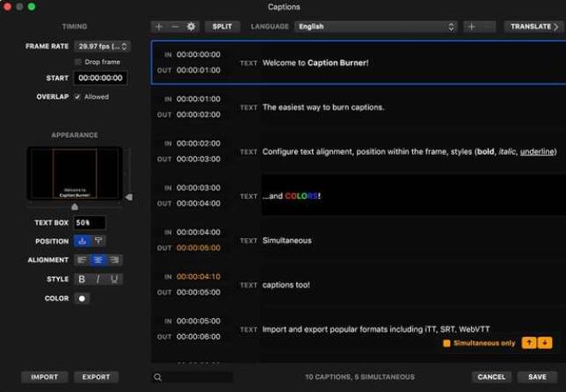Click IN time 00:00:02:00
Image resolution: width=566 pixels, height=392 pixels.
coord(199,143)
